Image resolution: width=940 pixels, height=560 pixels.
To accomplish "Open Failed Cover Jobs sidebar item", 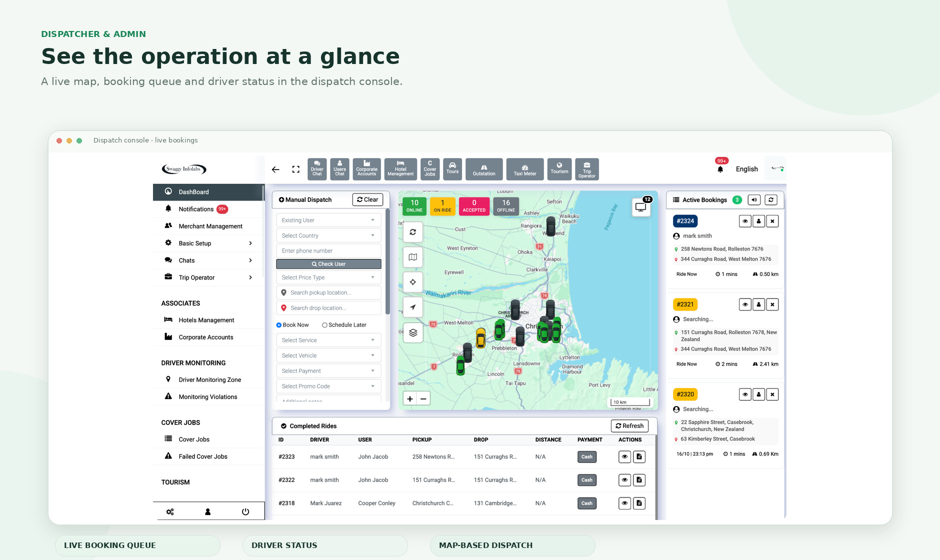I will 208,456.
